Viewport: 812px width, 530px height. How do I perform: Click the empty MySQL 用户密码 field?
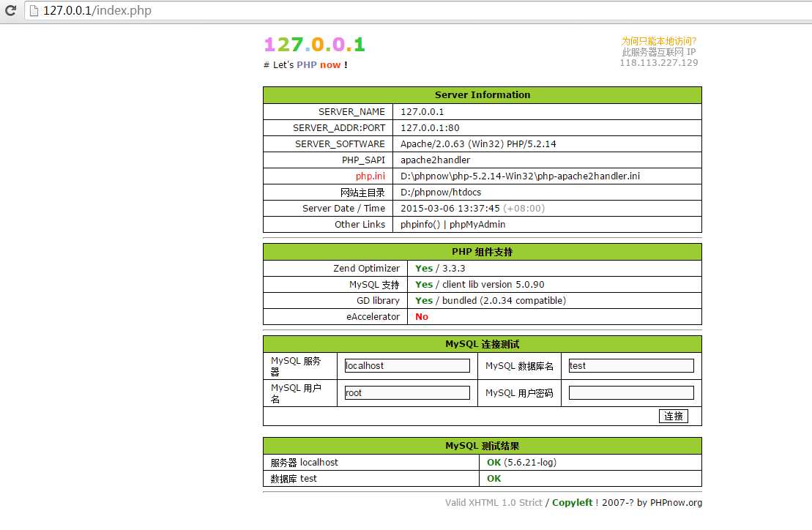(630, 392)
